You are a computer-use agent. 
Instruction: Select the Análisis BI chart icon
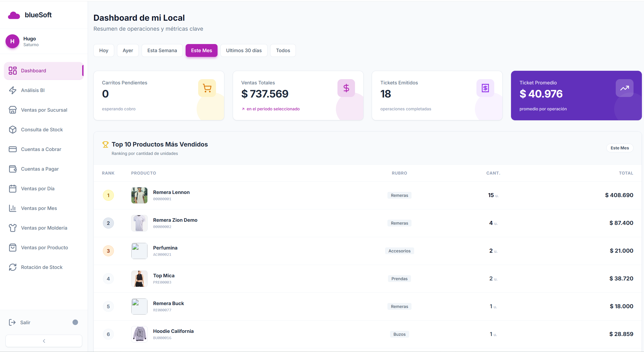click(x=13, y=90)
